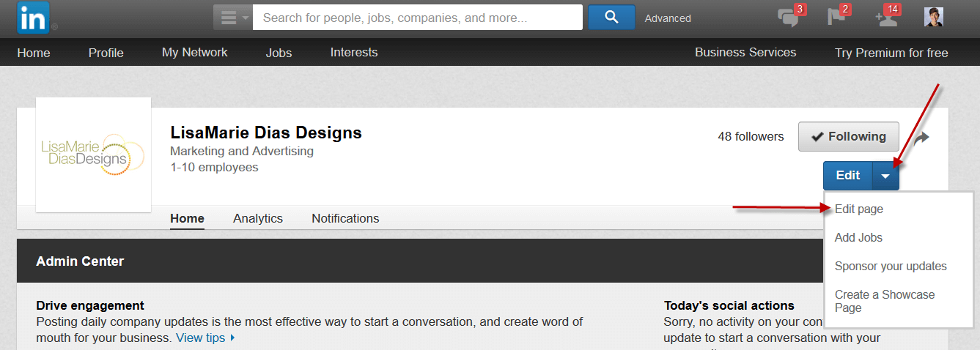Click the profile photo avatar
Viewport: 980px width, 350px height.
pyautogui.click(x=934, y=17)
